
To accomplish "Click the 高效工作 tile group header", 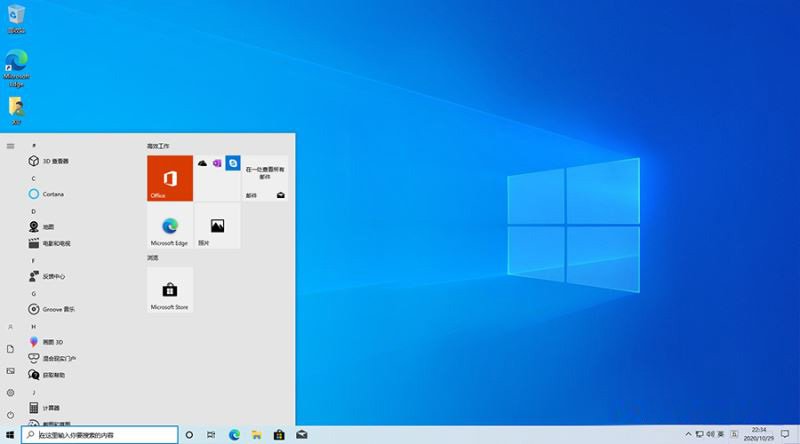I will click(x=158, y=146).
